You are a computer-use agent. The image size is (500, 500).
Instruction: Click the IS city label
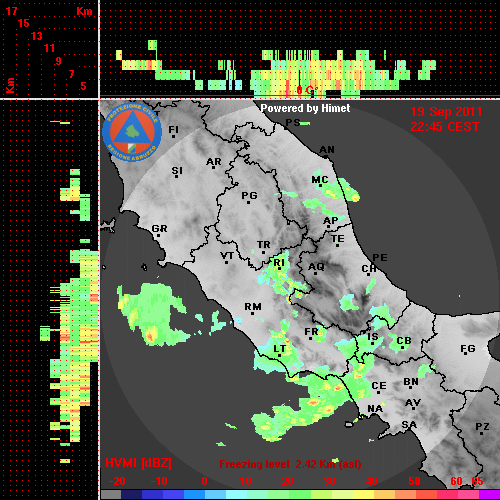pos(373,337)
